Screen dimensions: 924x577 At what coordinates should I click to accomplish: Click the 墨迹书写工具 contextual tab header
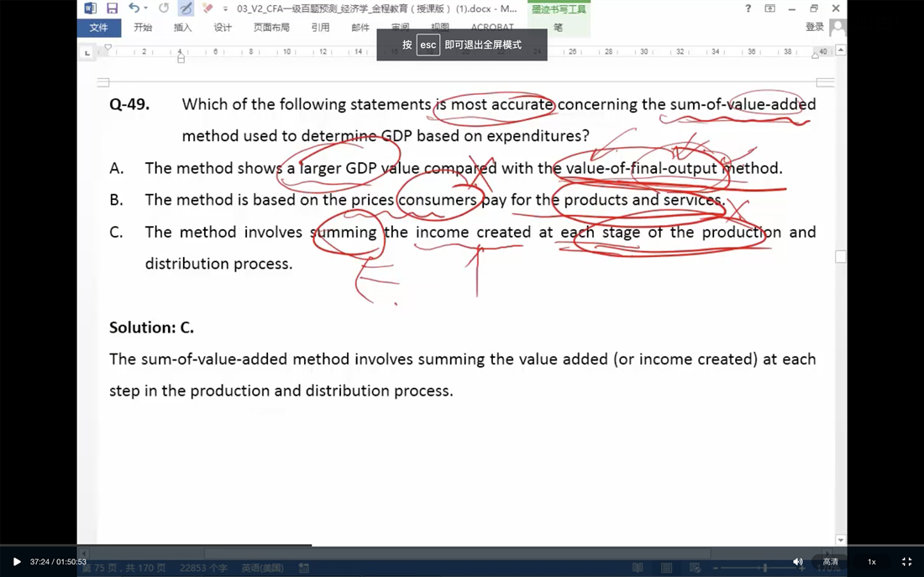click(559, 9)
